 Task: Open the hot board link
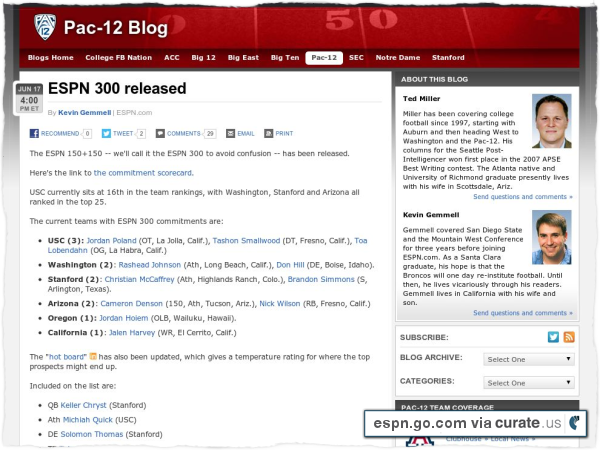click(67, 357)
